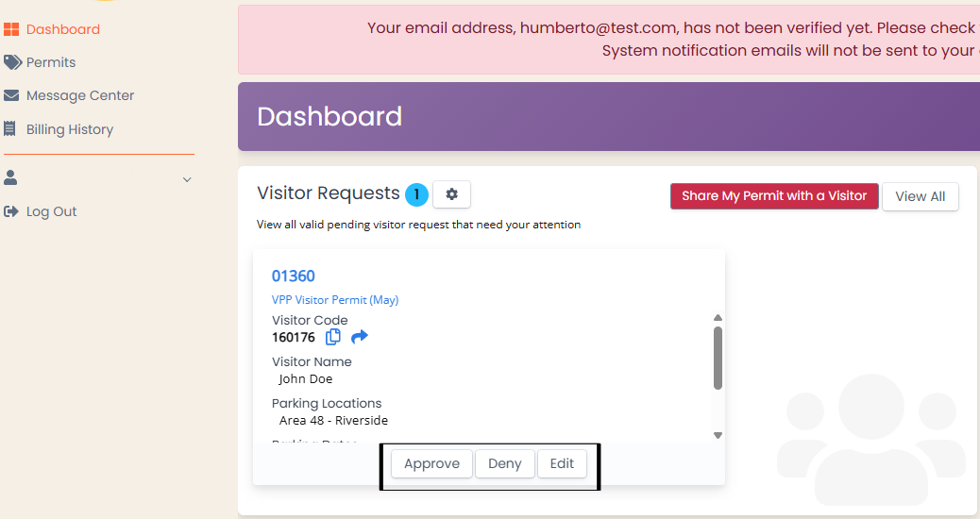Image resolution: width=980 pixels, height=519 pixels.
Task: Open permit number 01360 link
Action: pos(293,276)
